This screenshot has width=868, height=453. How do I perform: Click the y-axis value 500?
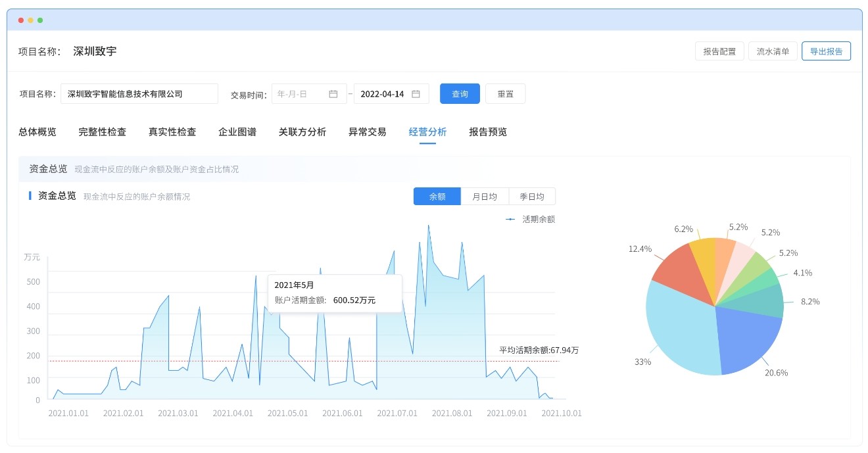point(33,282)
